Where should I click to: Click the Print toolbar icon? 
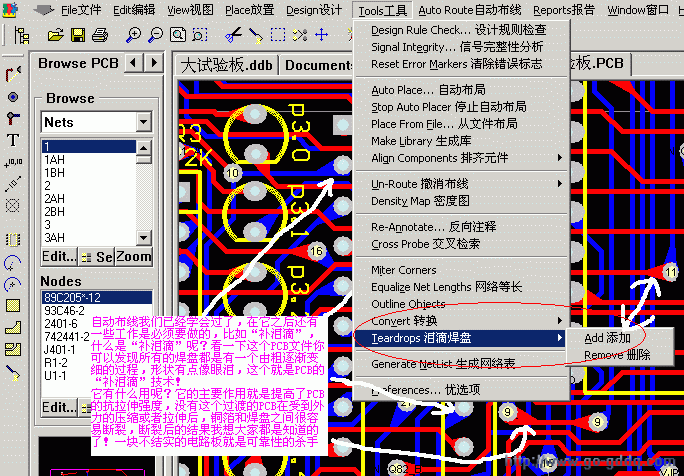point(99,35)
